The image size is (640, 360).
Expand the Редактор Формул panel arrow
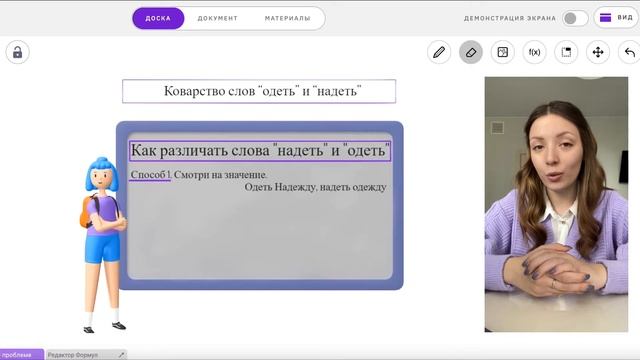121,355
